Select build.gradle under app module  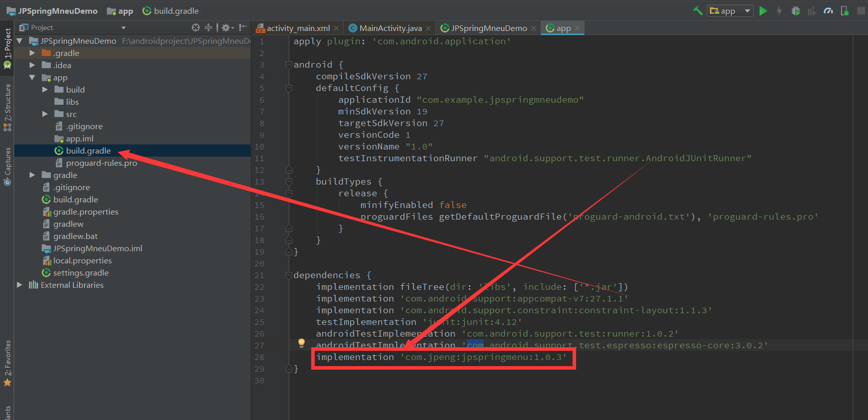pyautogui.click(x=82, y=151)
